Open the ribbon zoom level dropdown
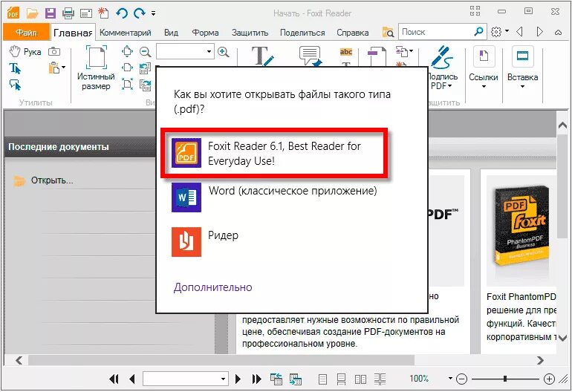The height and width of the screenshot is (392, 572). click(x=209, y=51)
